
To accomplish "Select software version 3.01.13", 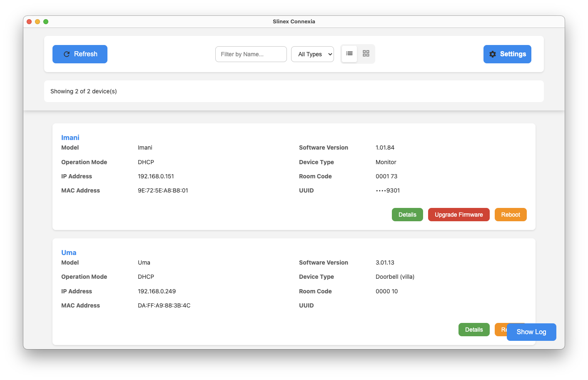I will 385,262.
